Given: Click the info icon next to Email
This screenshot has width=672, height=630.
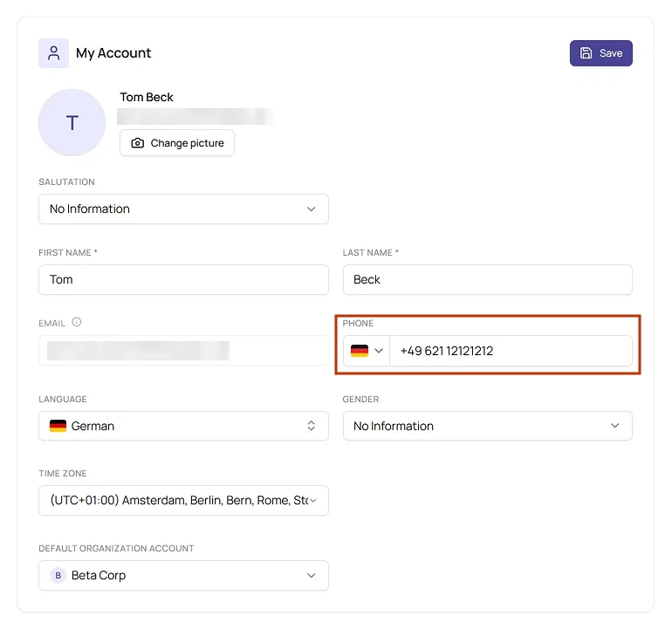Looking at the screenshot, I should click(77, 322).
